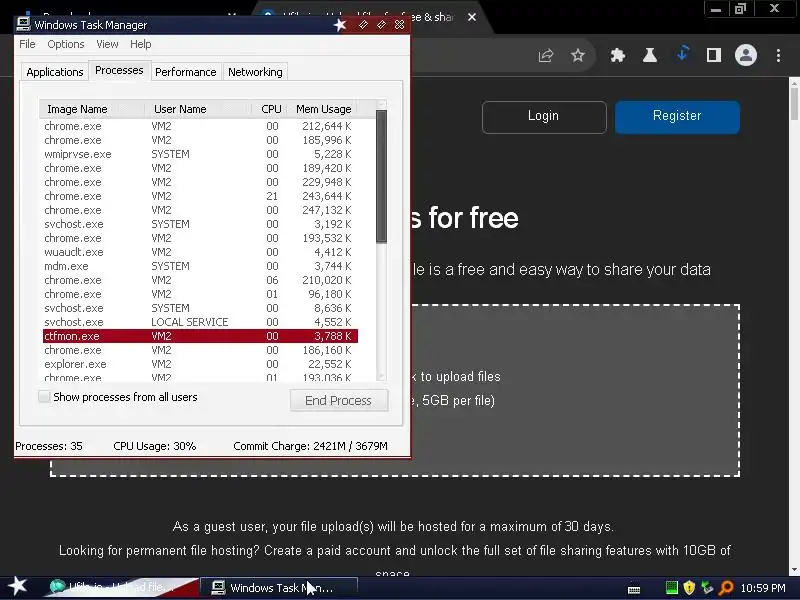Sort by Image Name column header
Viewport: 800px width, 600px height.
(x=91, y=109)
